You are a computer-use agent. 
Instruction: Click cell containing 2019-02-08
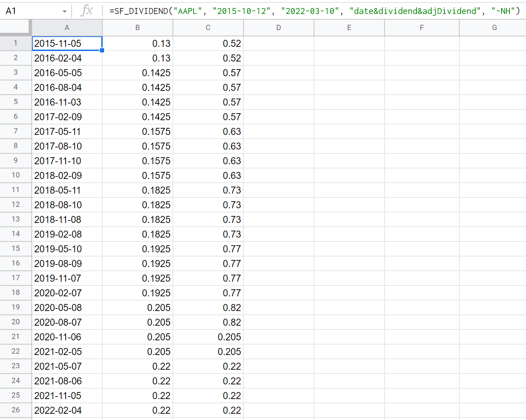click(x=67, y=234)
